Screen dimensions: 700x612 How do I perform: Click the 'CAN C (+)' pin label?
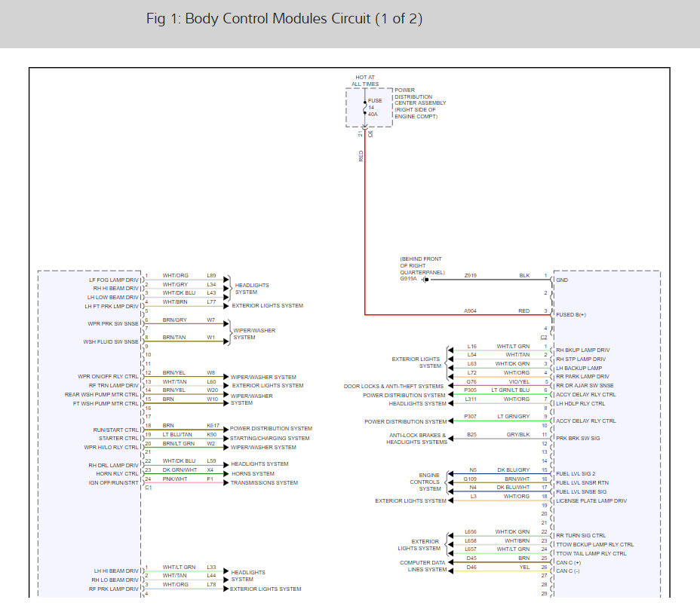pos(568,562)
